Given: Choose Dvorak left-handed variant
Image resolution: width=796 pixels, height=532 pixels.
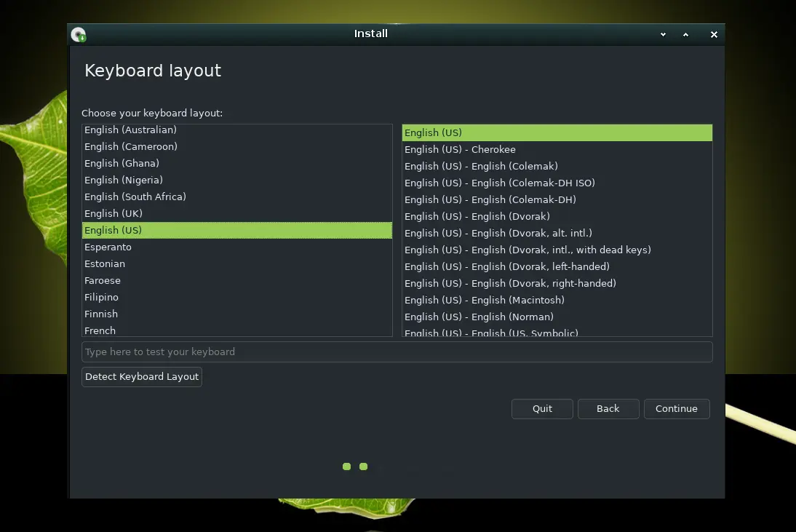Looking at the screenshot, I should tap(506, 266).
